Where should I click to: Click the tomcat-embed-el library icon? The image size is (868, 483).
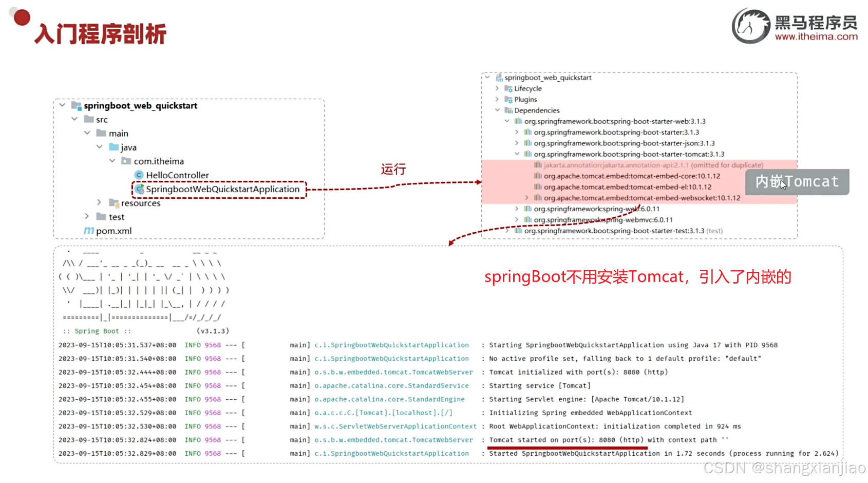click(x=538, y=187)
